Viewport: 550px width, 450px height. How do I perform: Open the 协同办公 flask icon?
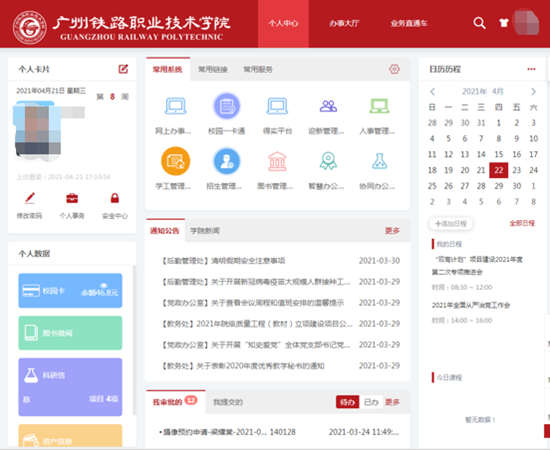point(380,162)
